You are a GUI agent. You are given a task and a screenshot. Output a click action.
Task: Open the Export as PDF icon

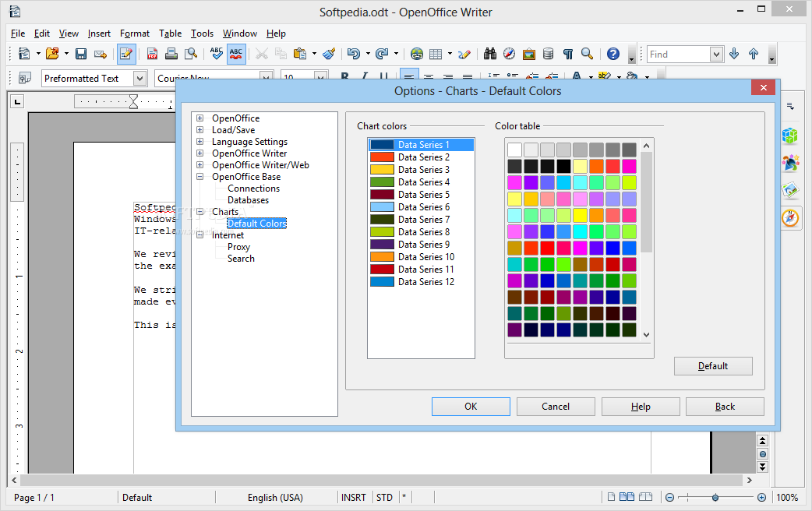[x=152, y=54]
